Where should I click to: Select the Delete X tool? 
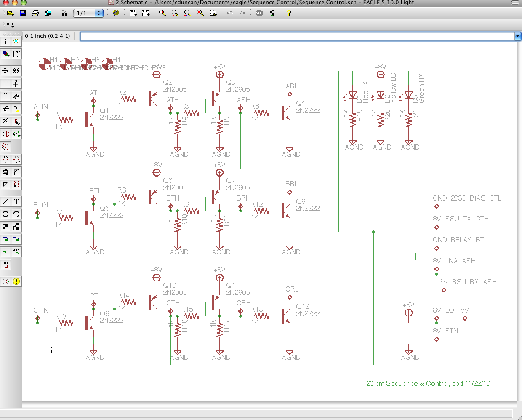pyautogui.click(x=5, y=121)
